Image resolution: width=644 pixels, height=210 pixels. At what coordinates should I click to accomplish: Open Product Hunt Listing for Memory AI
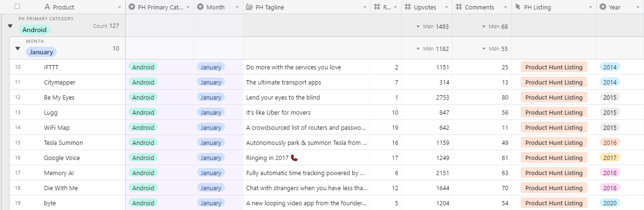554,173
